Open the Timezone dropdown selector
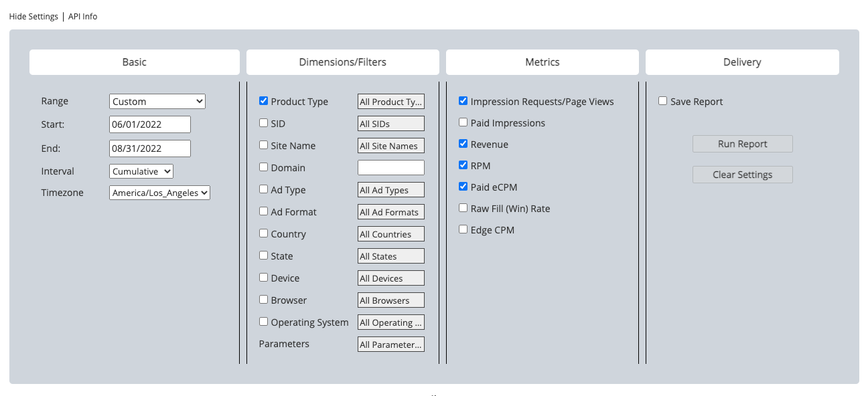 [160, 193]
